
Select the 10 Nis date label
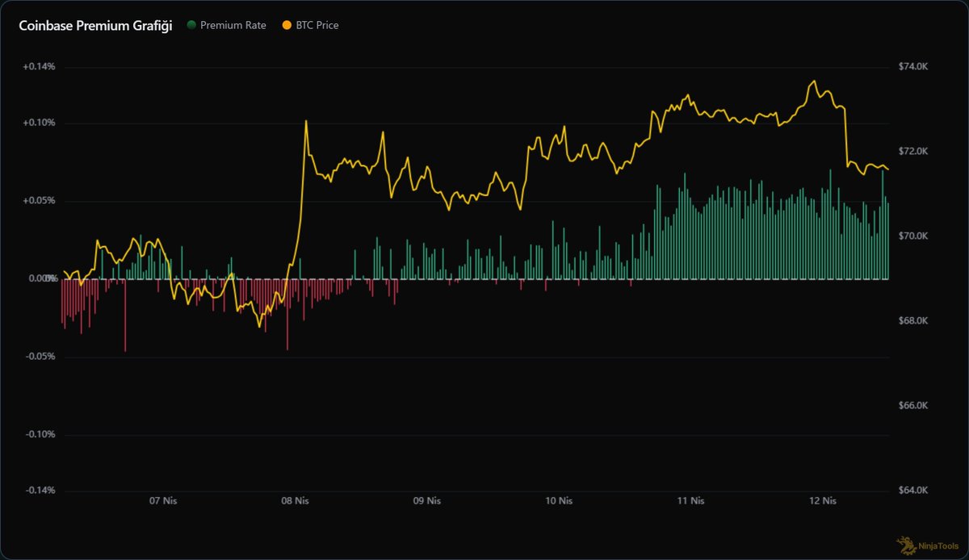tap(559, 501)
